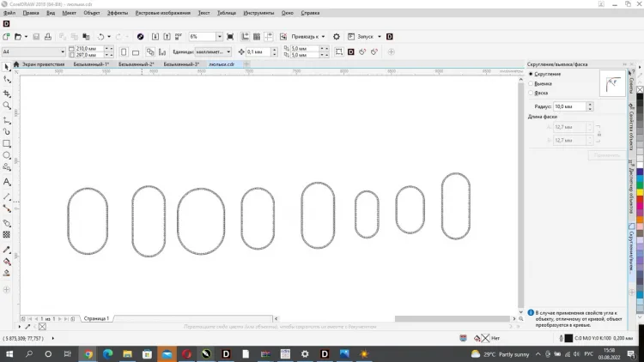
Task: Open Chrome from the Windows taskbar
Action: tap(88, 353)
